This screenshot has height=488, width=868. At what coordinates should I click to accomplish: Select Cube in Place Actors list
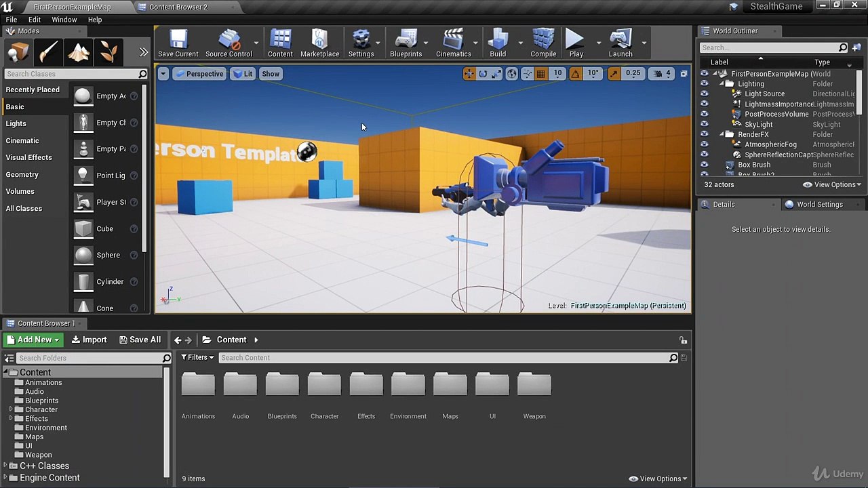[x=104, y=229]
